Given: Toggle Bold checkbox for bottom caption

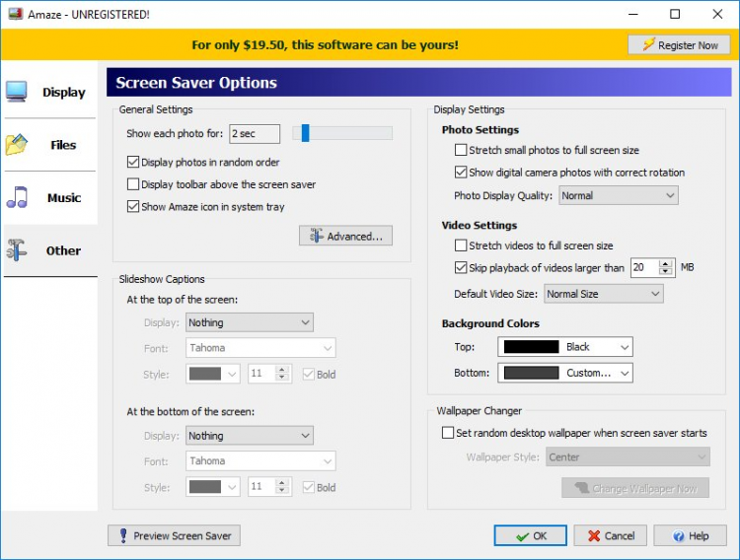Looking at the screenshot, I should (308, 487).
